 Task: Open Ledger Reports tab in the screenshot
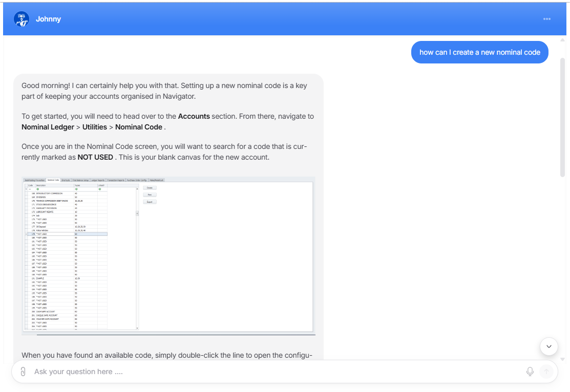(98, 180)
